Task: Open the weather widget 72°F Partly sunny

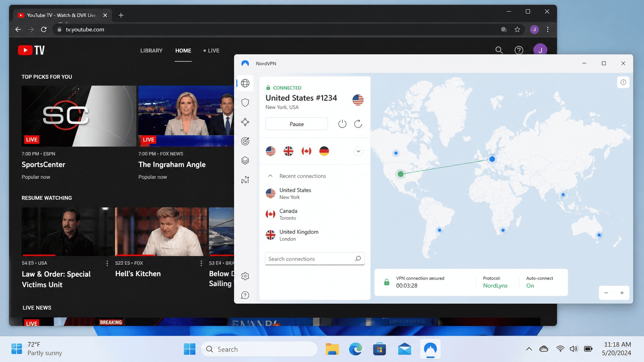Action: [x=37, y=349]
